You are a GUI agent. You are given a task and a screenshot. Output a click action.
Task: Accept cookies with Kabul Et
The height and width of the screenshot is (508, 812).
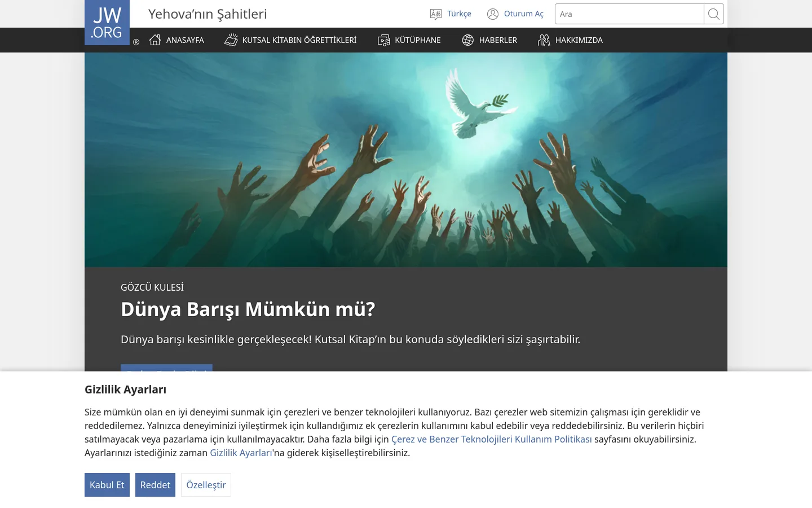(x=107, y=485)
